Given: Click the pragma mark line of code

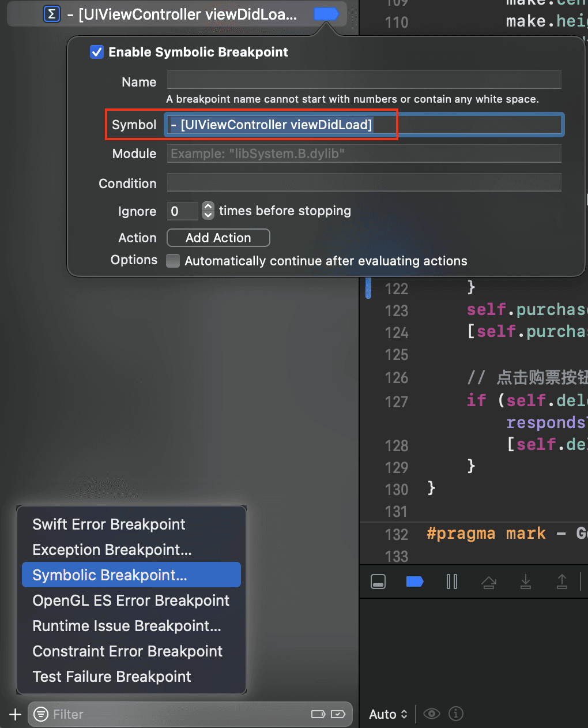Looking at the screenshot, I should tap(506, 534).
